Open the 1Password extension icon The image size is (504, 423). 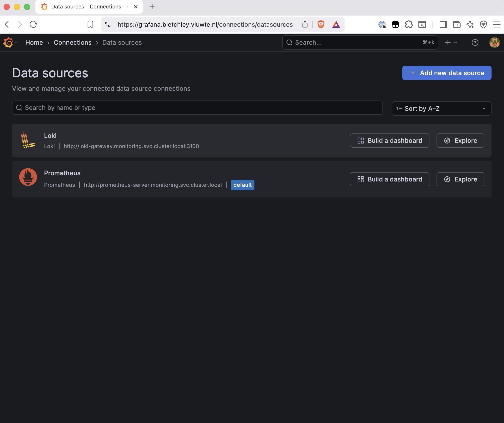[382, 24]
